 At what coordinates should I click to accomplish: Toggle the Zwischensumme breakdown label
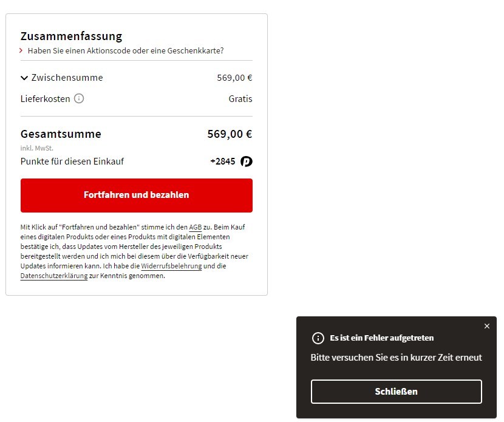tap(67, 78)
